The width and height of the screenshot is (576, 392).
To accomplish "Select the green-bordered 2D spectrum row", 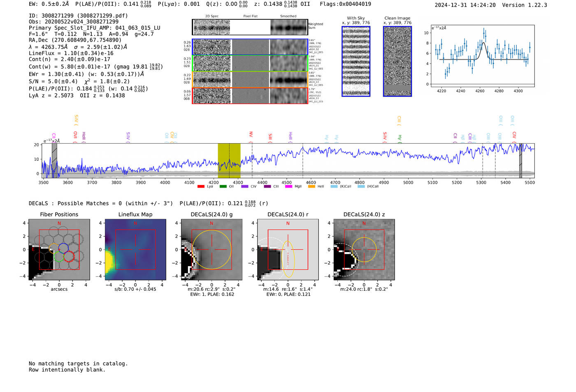I will click(x=250, y=63).
